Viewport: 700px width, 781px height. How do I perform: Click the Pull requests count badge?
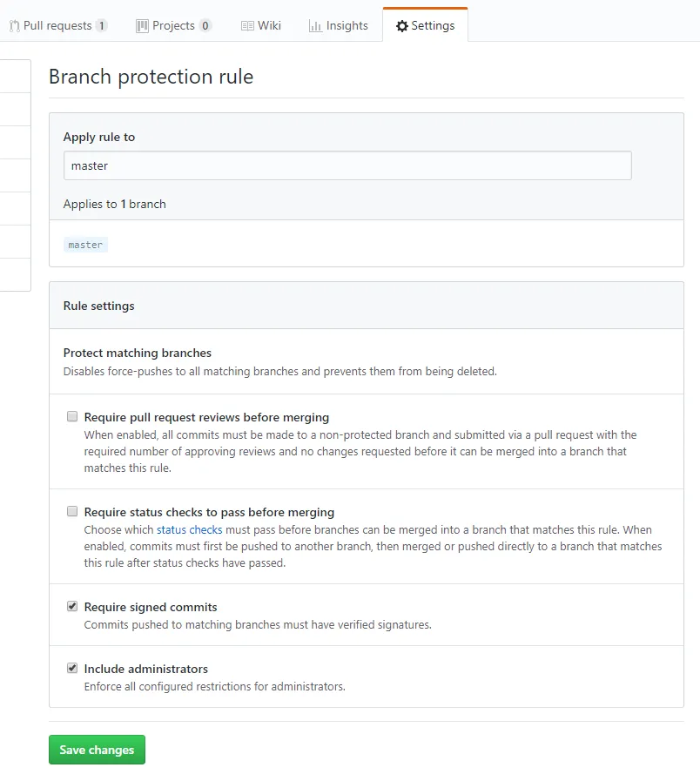(x=102, y=26)
